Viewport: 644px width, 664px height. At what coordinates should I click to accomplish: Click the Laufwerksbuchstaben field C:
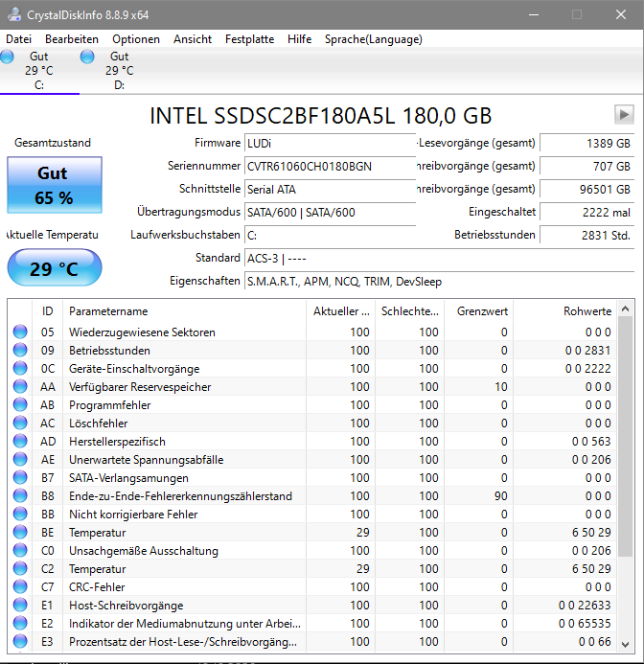pyautogui.click(x=330, y=235)
